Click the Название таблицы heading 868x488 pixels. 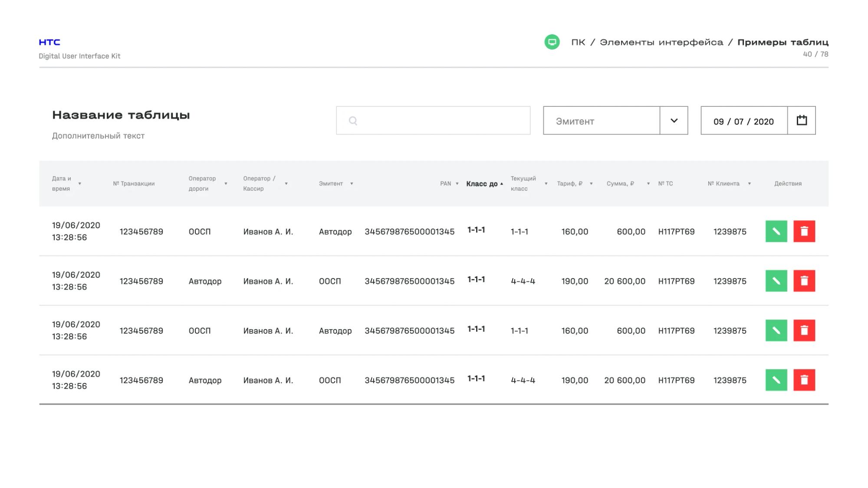pyautogui.click(x=121, y=115)
